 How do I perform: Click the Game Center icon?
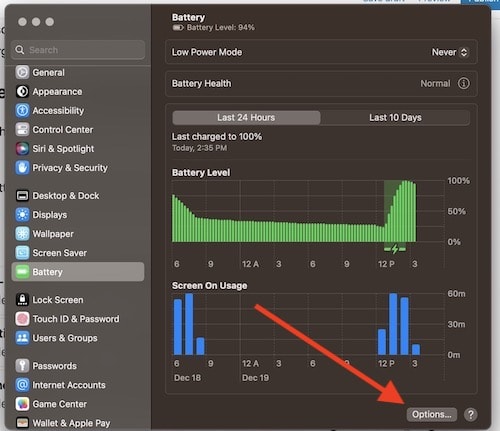[x=22, y=404]
